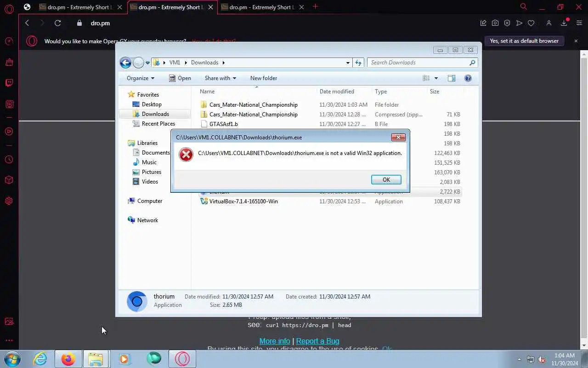
Task: Click the More info link
Action: coord(275,341)
